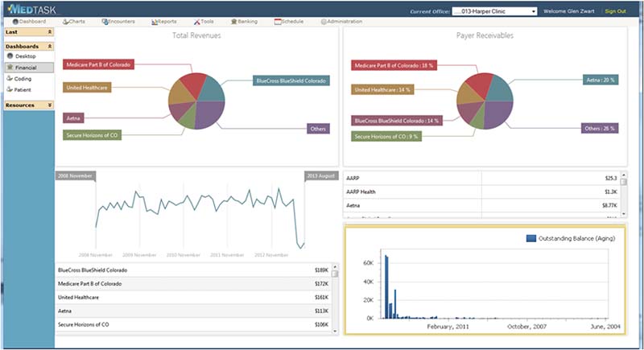
Task: Expand the Resources sidebar section
Action: 50,105
